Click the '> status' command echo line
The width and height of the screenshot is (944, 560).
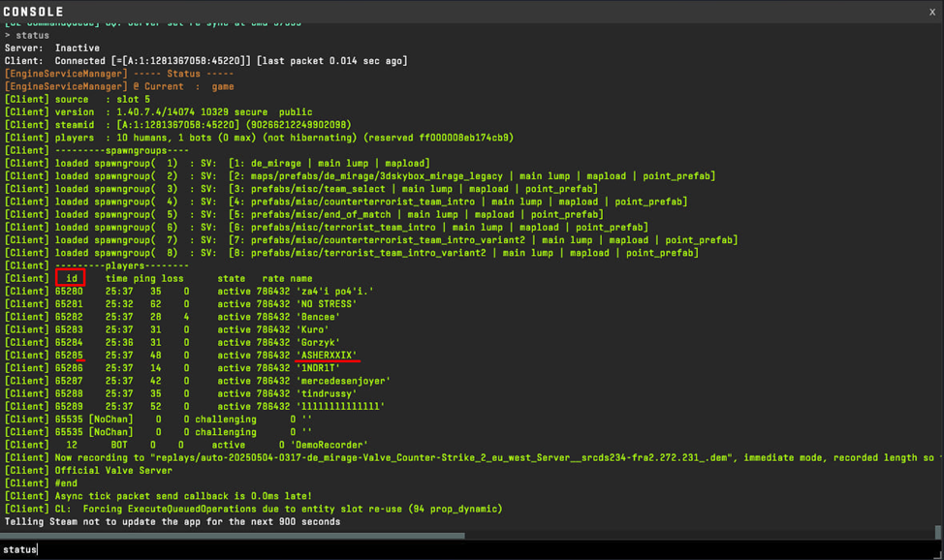pyautogui.click(x=27, y=35)
